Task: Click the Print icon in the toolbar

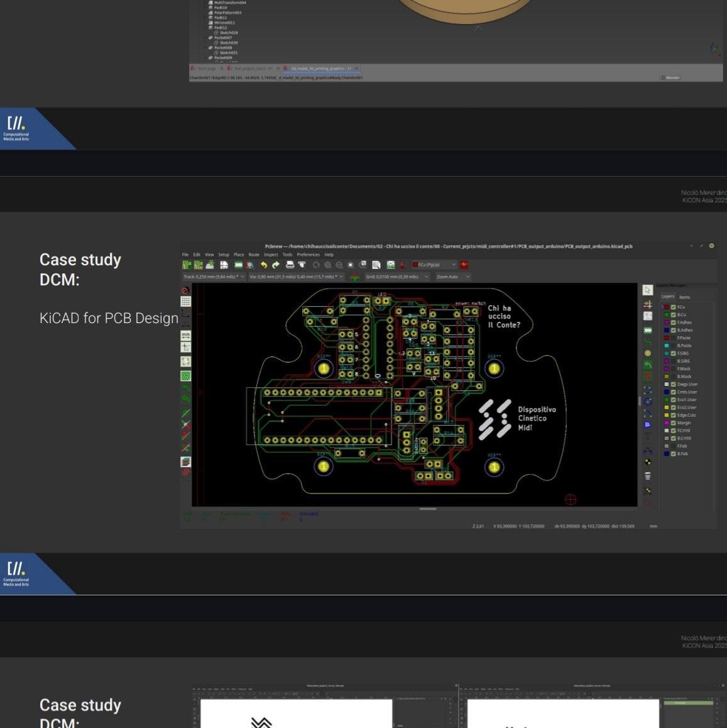Action: (290, 265)
